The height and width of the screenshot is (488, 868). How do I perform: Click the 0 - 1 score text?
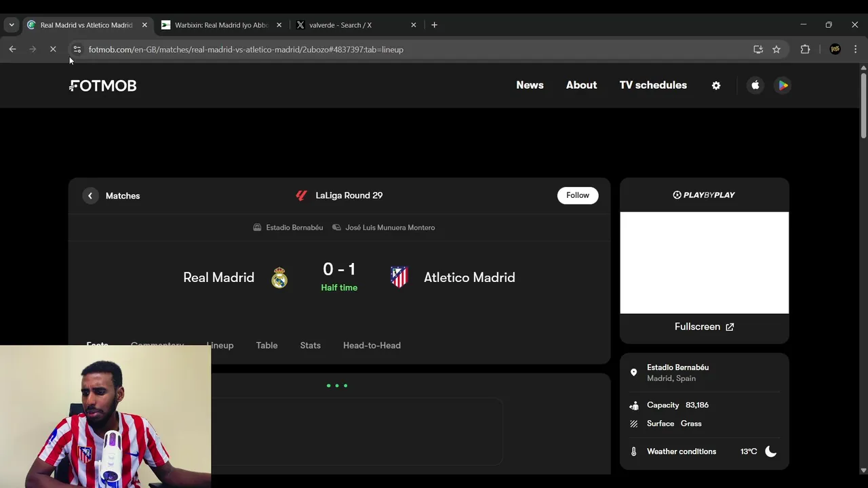coord(339,269)
